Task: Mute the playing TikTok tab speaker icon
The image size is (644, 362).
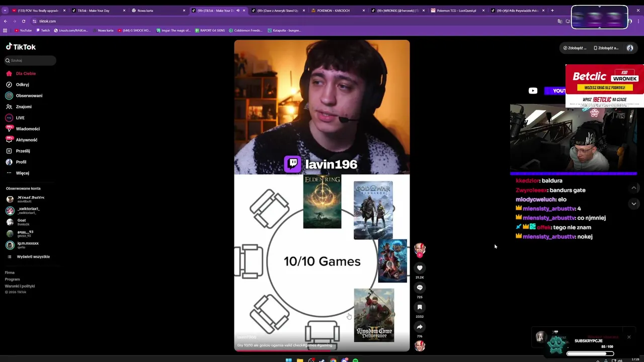Action: point(238,10)
